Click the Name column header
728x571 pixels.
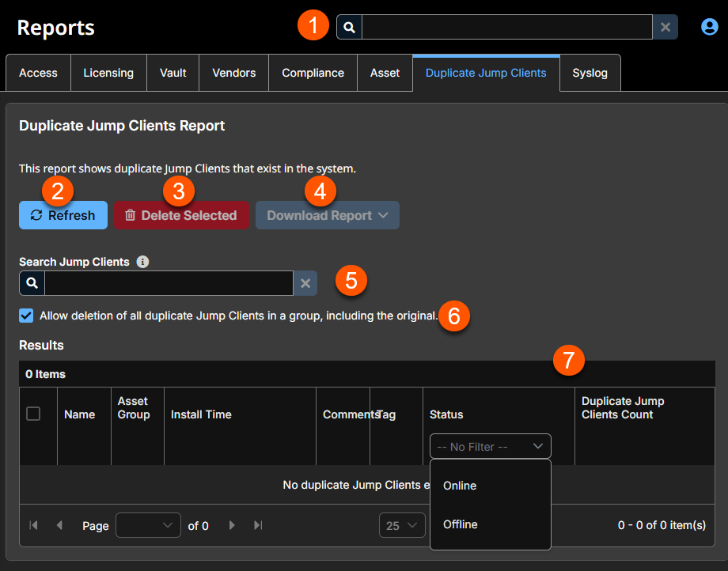[x=79, y=414]
